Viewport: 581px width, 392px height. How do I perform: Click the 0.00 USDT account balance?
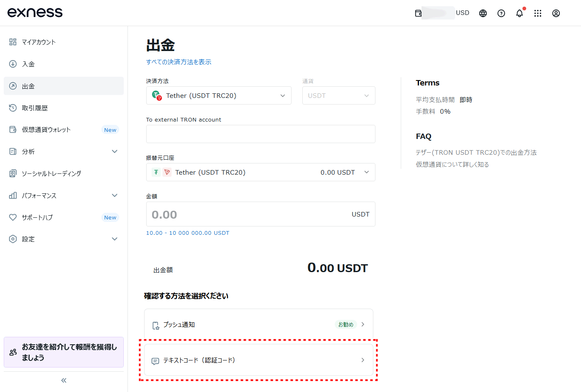338,173
